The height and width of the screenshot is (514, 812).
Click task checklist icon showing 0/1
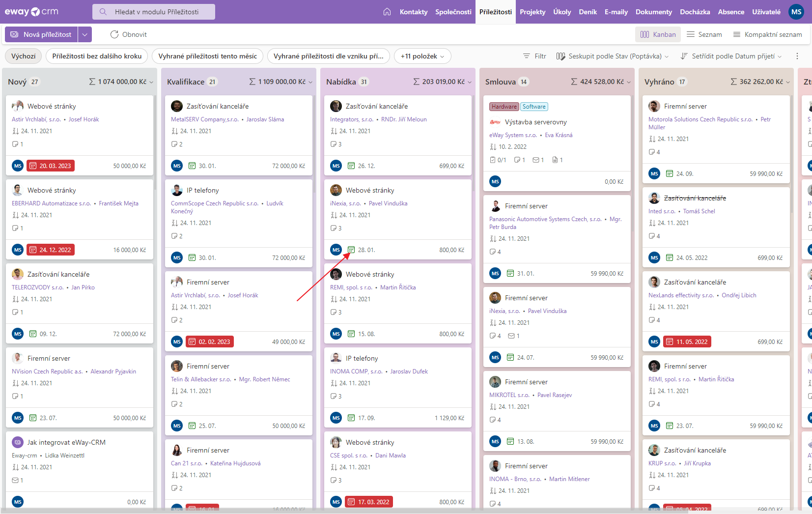pyautogui.click(x=493, y=160)
